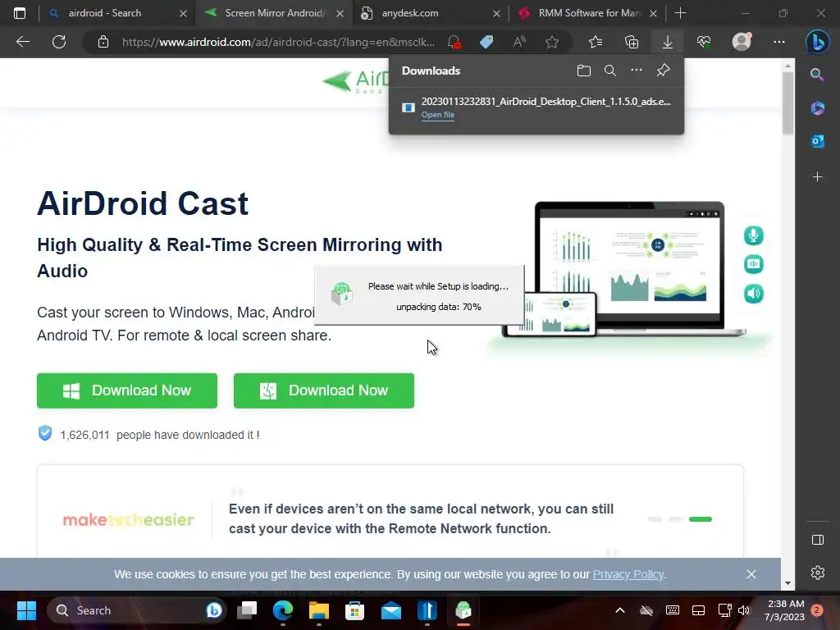Open the Windows Start menu
This screenshot has width=840, height=630.
coord(26,610)
